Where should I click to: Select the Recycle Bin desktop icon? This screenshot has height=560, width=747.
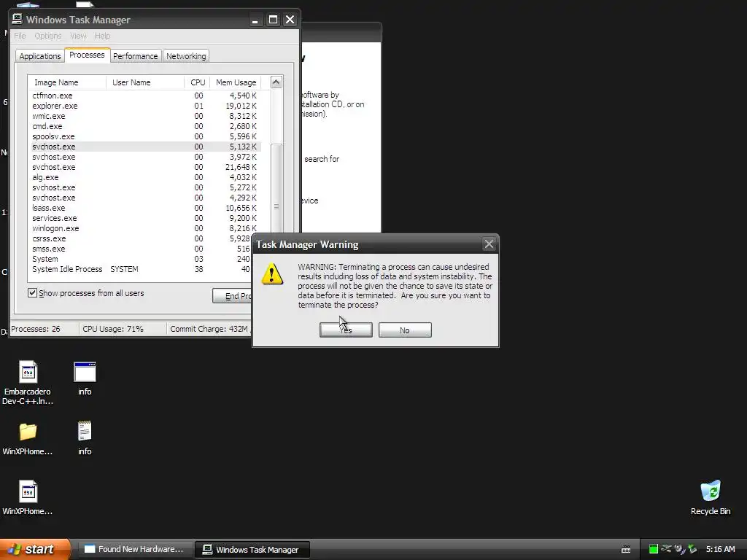pos(711,498)
